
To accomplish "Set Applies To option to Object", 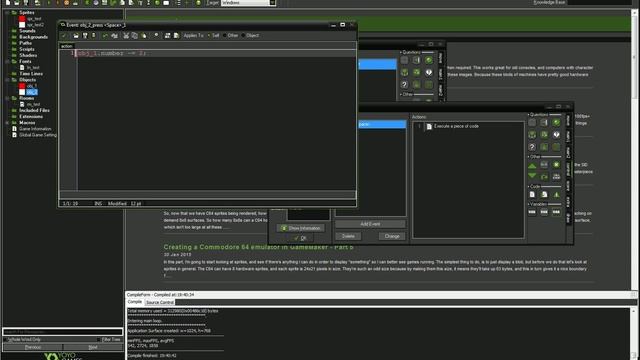I will coord(250,36).
